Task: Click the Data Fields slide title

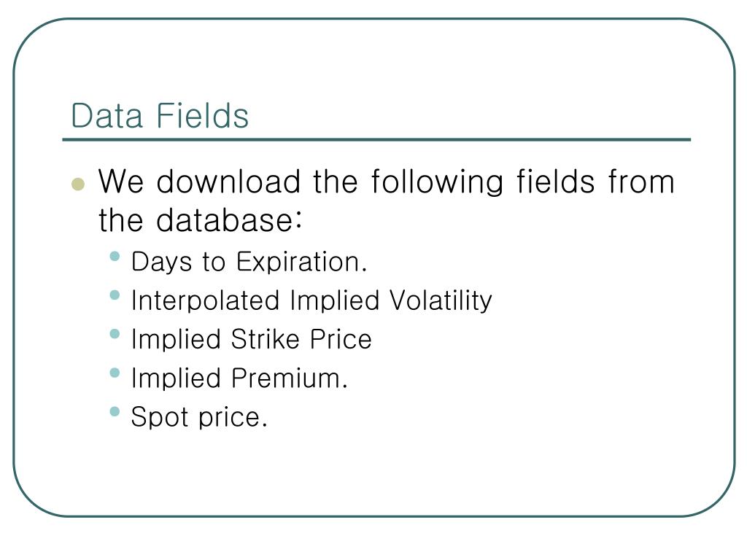Action: click(160, 115)
